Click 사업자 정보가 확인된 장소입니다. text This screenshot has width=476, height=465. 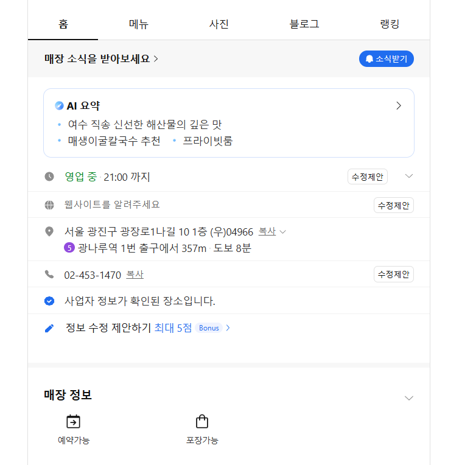(140, 301)
